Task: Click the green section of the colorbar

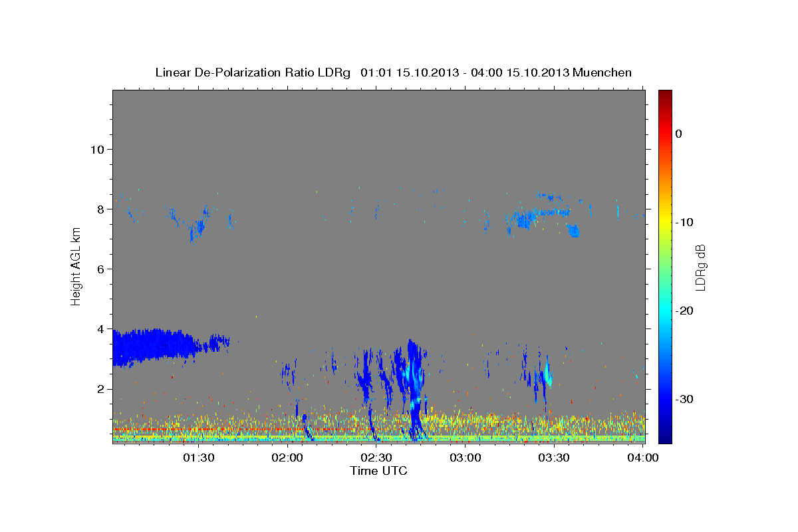Action: click(665, 266)
